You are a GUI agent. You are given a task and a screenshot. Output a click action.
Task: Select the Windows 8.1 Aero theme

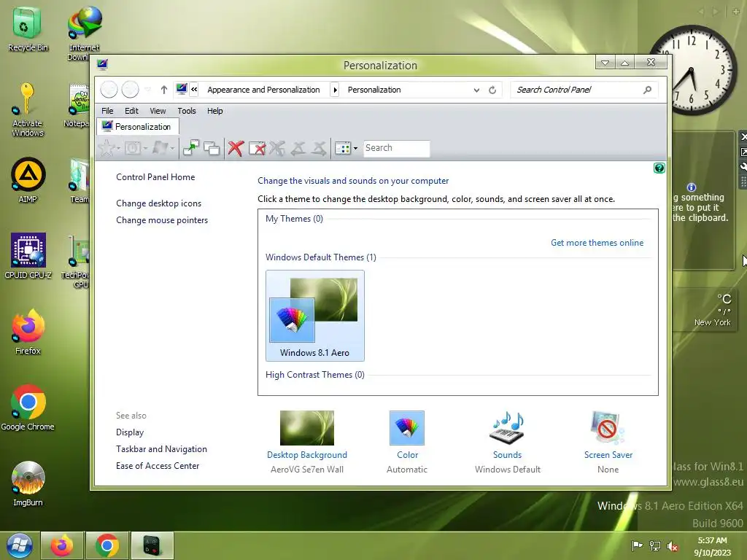coord(315,315)
